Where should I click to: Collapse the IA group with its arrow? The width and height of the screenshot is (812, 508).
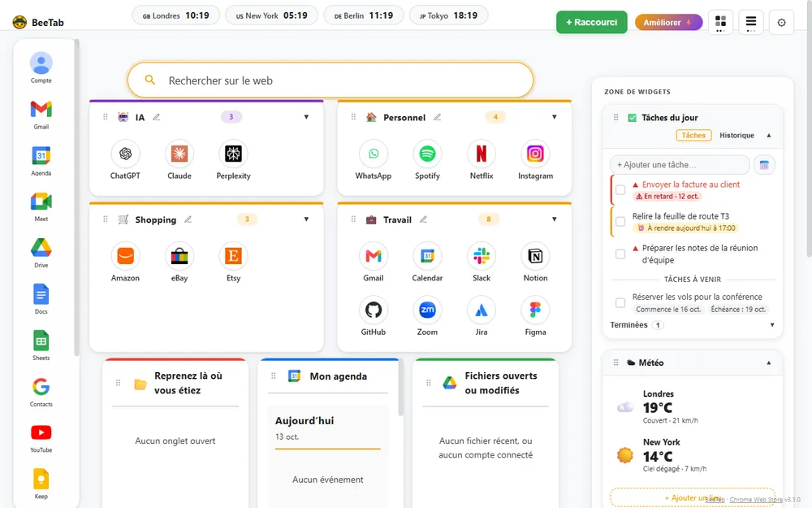(307, 117)
